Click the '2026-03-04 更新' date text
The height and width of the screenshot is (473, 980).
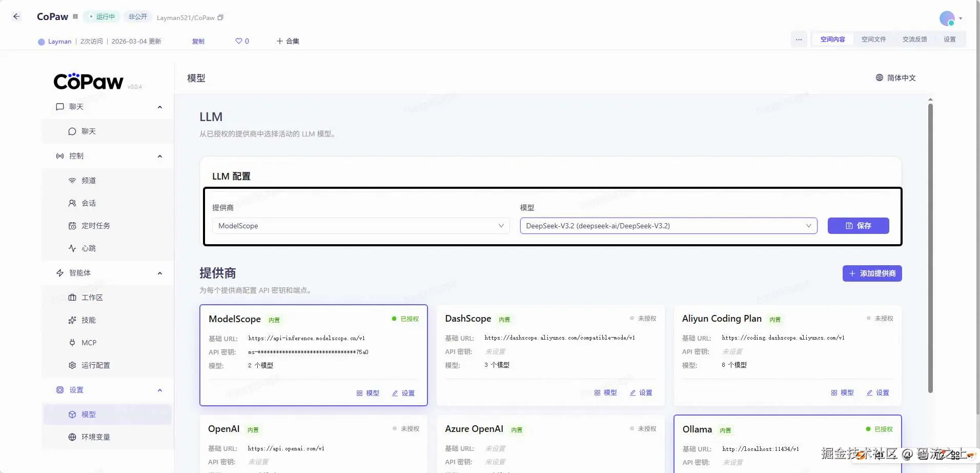[x=136, y=42]
